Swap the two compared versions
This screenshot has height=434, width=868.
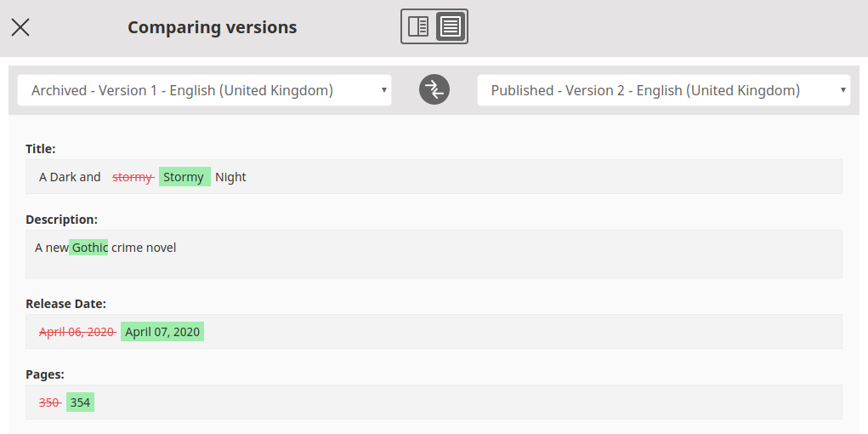pyautogui.click(x=434, y=90)
